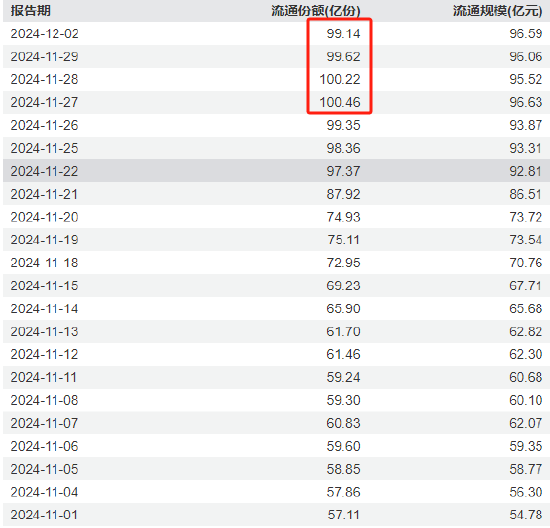Image resolution: width=550 pixels, height=528 pixels.
Task: Click share value 74.93
Action: (x=343, y=217)
